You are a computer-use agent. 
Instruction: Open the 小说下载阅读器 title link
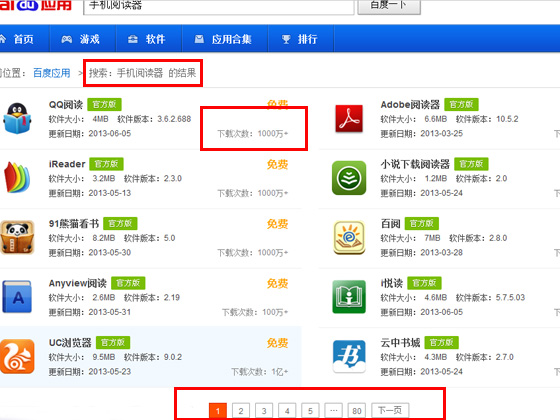pyautogui.click(x=415, y=164)
